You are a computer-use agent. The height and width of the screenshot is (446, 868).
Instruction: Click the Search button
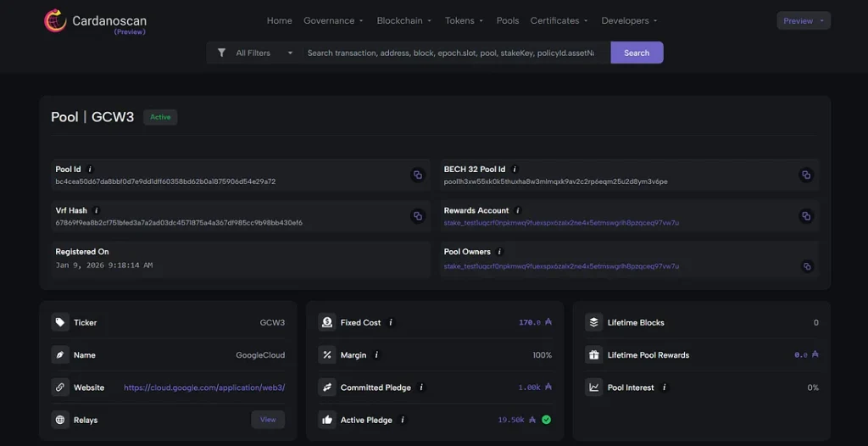(x=637, y=53)
